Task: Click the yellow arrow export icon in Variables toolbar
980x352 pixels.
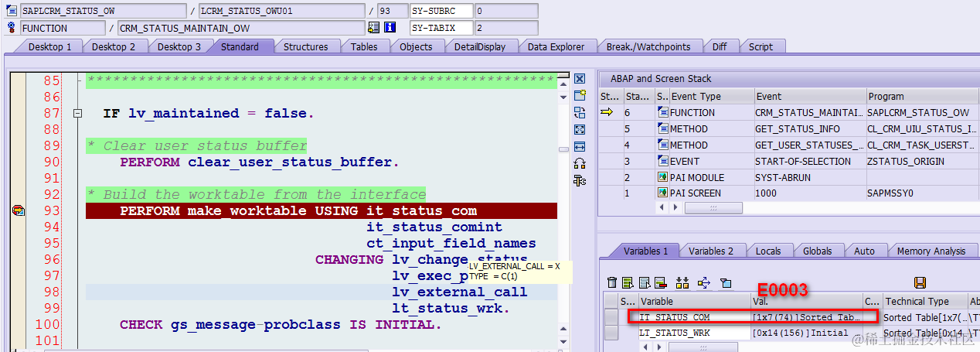Action: point(703,282)
